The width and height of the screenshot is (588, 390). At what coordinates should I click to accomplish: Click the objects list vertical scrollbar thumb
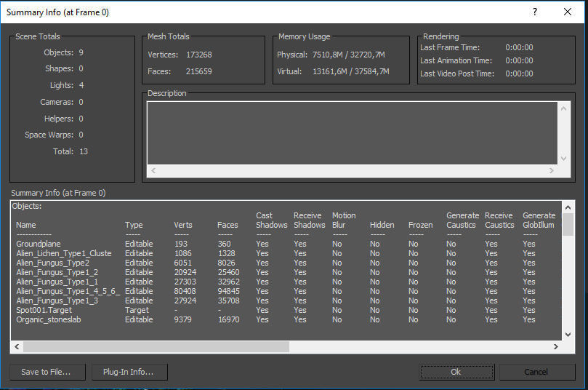click(568, 224)
